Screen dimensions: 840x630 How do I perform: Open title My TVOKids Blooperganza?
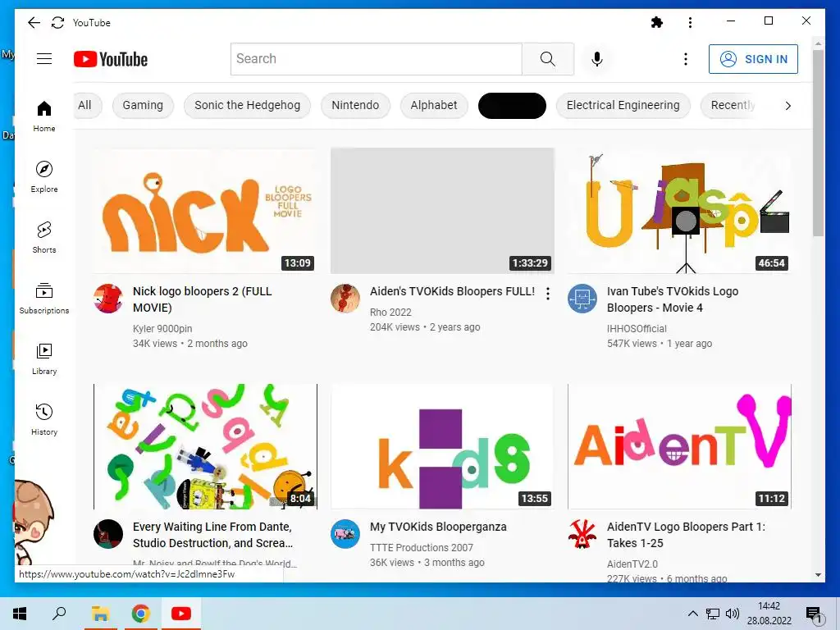pos(438,527)
